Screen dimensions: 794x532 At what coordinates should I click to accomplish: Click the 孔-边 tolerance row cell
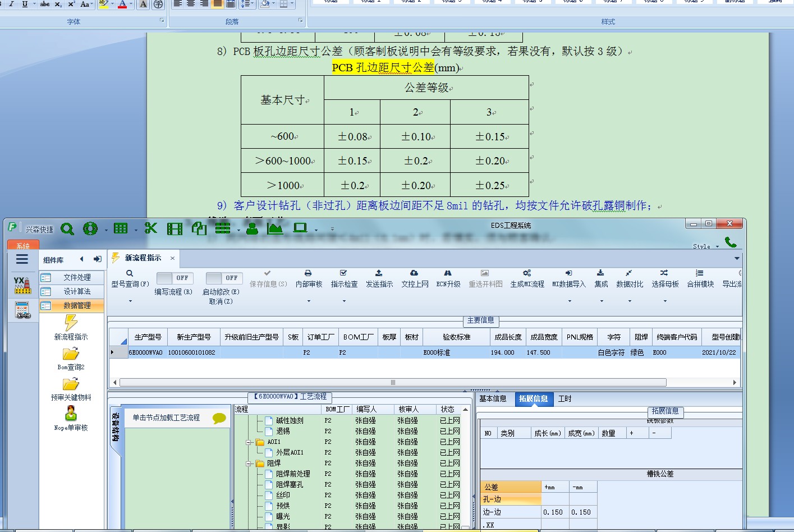click(x=511, y=499)
